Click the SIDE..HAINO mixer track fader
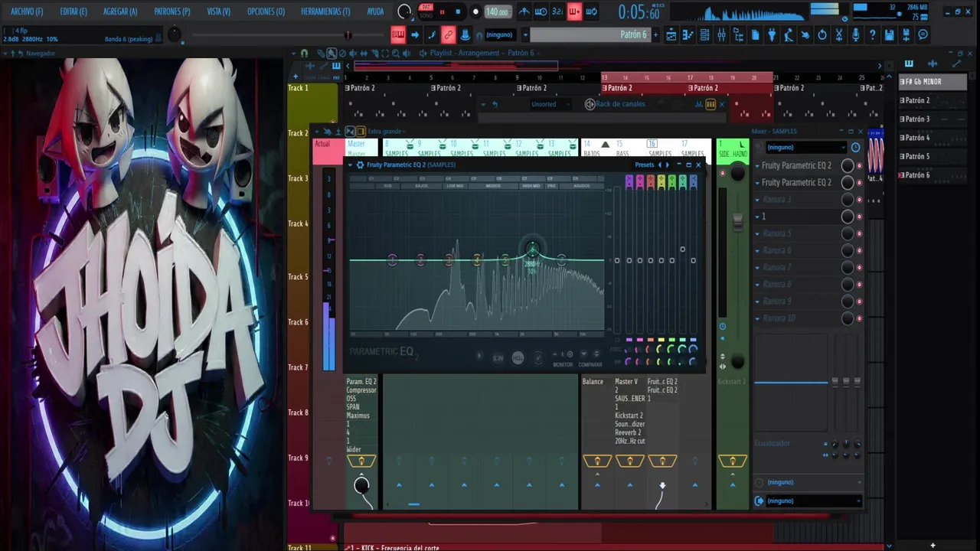Viewport: 980px width, 551px height. (x=738, y=221)
